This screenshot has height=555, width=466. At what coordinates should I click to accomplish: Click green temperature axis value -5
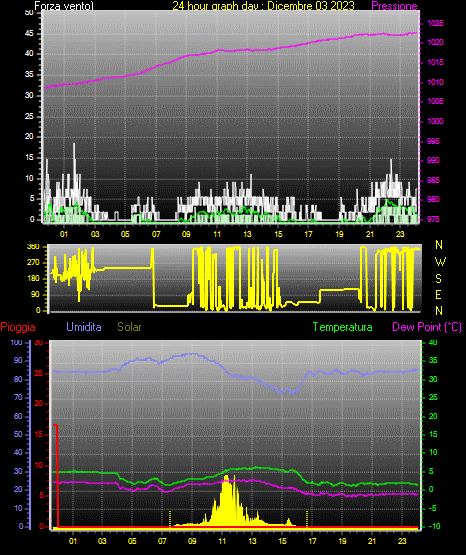(x=433, y=508)
